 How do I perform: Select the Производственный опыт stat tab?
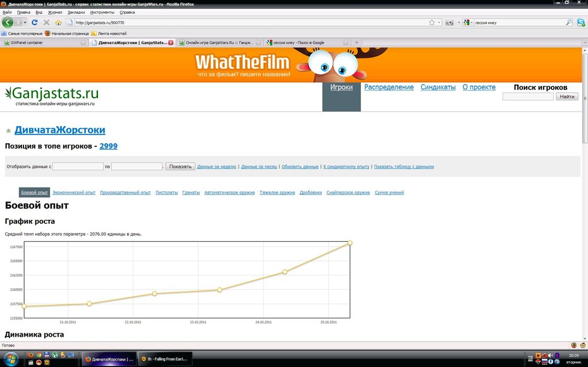(125, 193)
